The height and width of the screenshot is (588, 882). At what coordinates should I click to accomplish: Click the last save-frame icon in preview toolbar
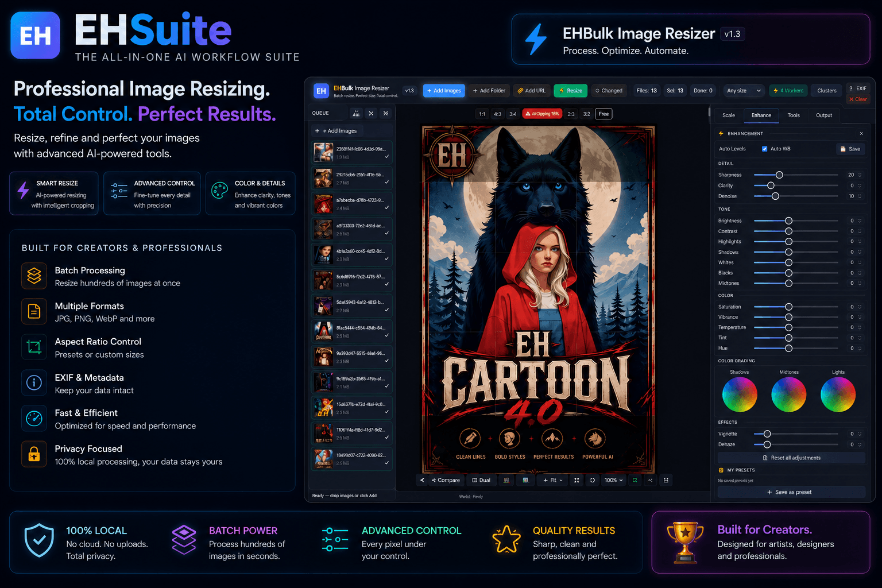[x=666, y=480]
